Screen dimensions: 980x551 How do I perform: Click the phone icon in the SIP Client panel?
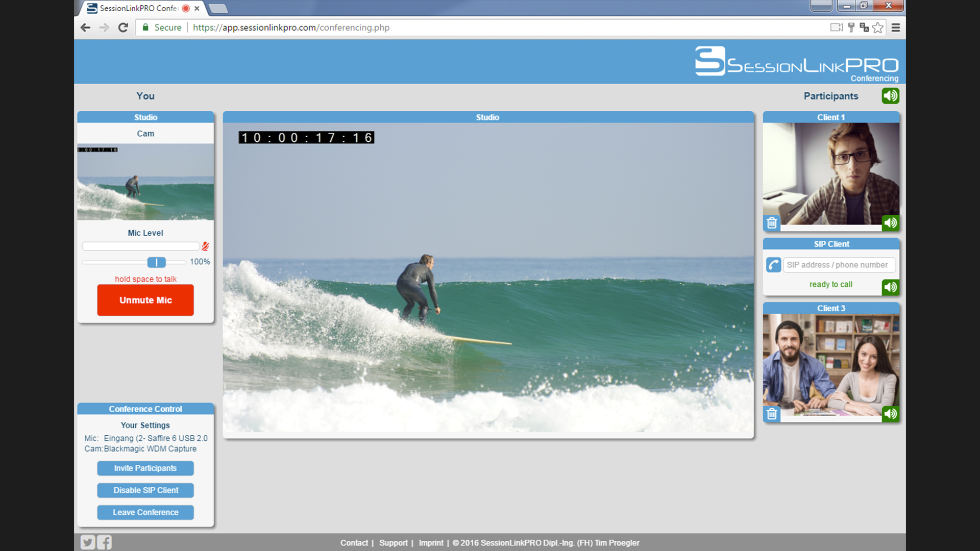(773, 265)
